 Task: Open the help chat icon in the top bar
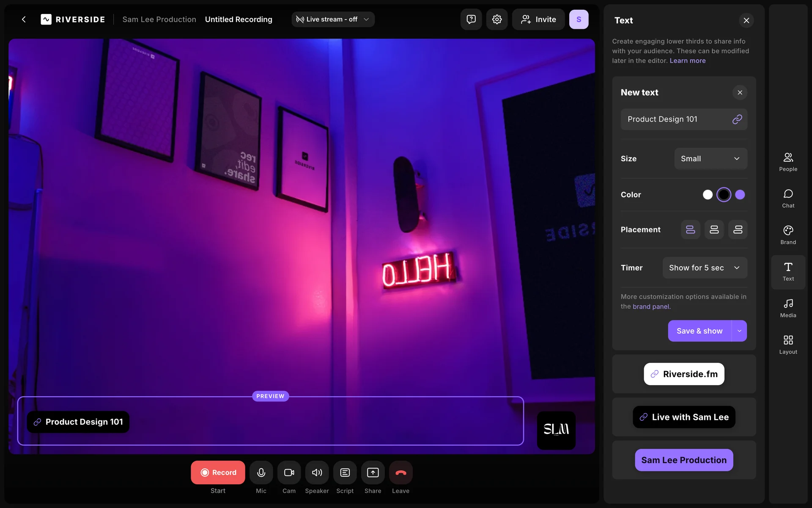471,19
